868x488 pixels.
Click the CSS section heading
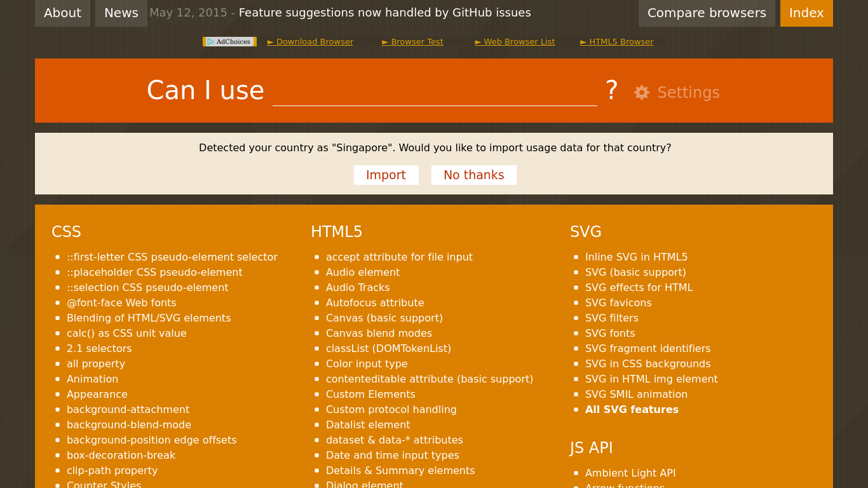tap(66, 232)
